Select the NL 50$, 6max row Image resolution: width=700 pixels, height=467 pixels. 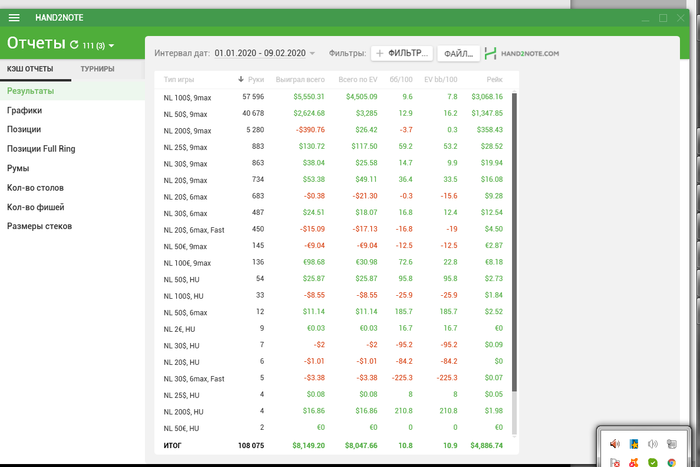click(333, 312)
